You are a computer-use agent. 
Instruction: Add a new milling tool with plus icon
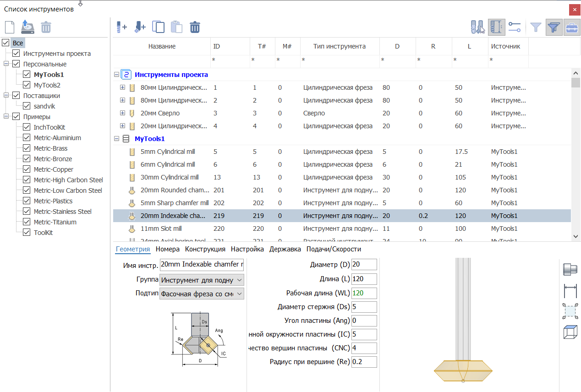(121, 27)
